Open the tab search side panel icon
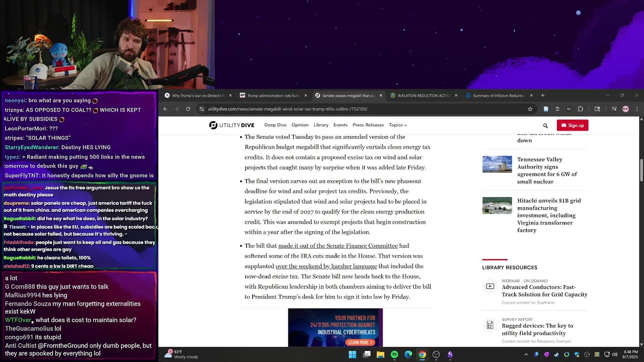The height and width of the screenshot is (362, 644). coord(597,109)
